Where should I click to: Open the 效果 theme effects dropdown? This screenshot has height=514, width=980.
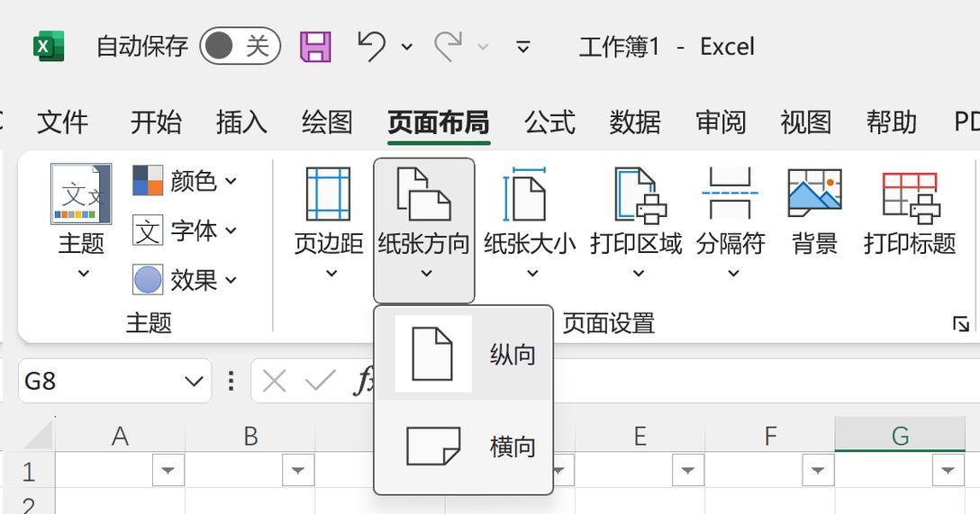click(185, 280)
